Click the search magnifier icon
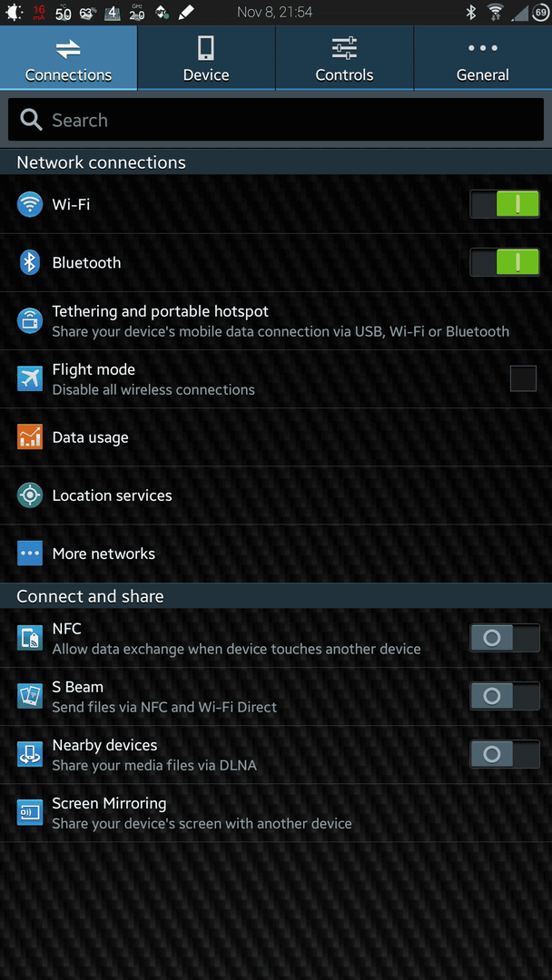552x980 pixels. click(31, 120)
